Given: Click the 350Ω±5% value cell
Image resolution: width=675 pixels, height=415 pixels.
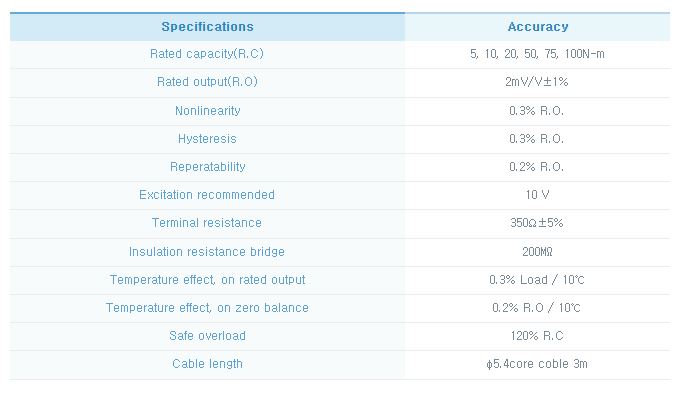Looking at the screenshot, I should 537,223.
